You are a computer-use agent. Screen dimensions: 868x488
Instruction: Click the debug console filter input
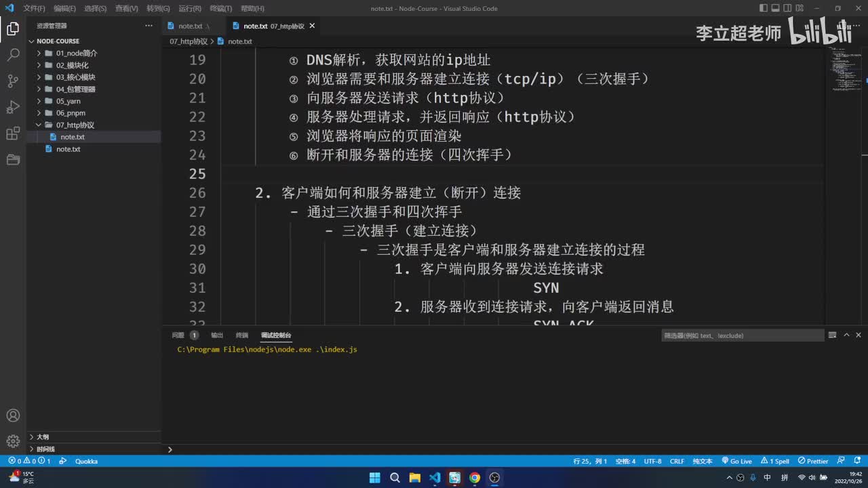coord(742,335)
